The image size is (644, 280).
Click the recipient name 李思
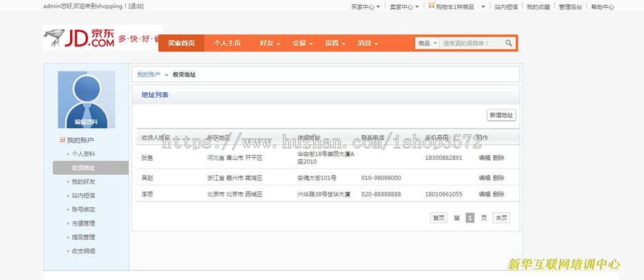(x=147, y=194)
